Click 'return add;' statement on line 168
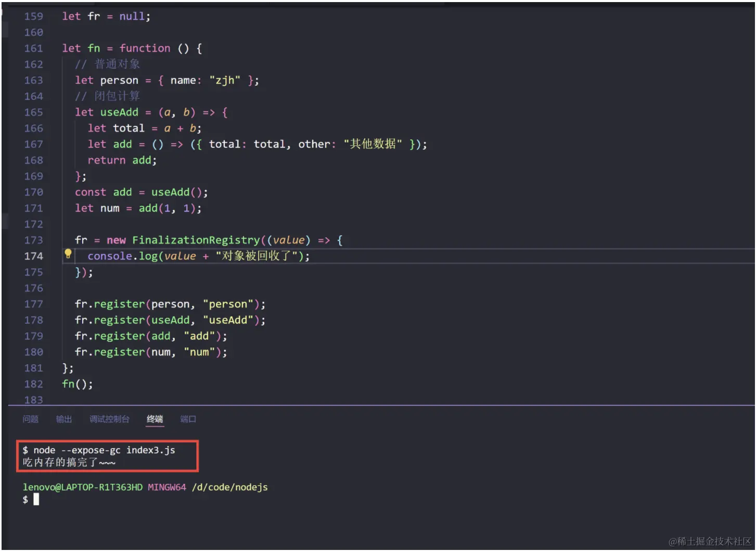The height and width of the screenshot is (551, 756). [122, 160]
